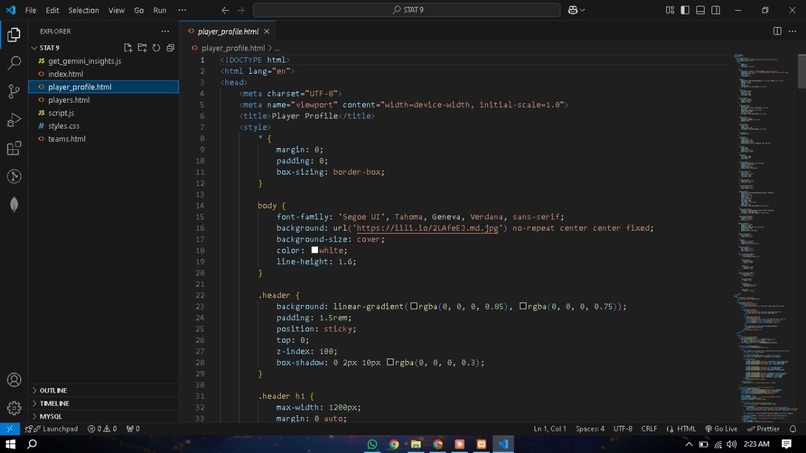Select the player_profile.html editor tab
The image size is (806, 453).
tap(228, 31)
